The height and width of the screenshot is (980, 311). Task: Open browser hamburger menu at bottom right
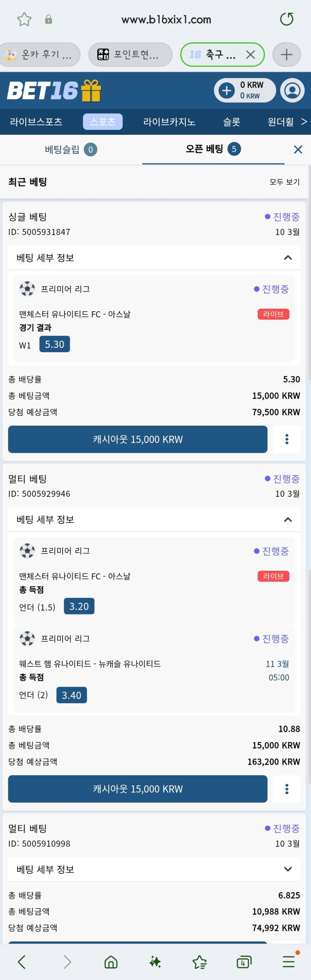click(x=289, y=962)
